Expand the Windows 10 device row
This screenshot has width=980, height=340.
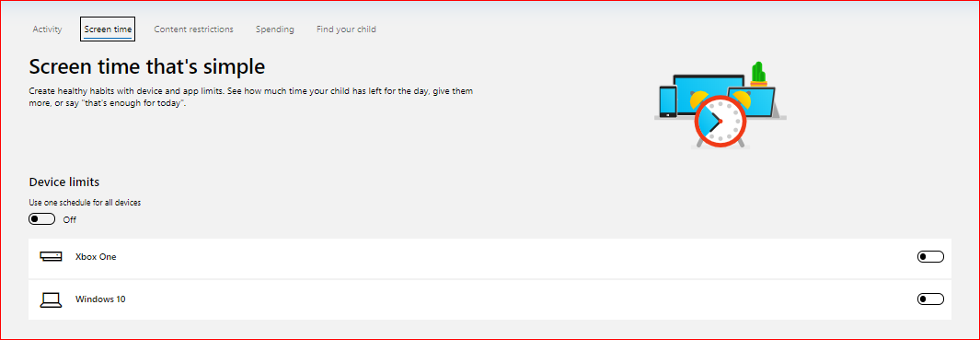point(490,300)
